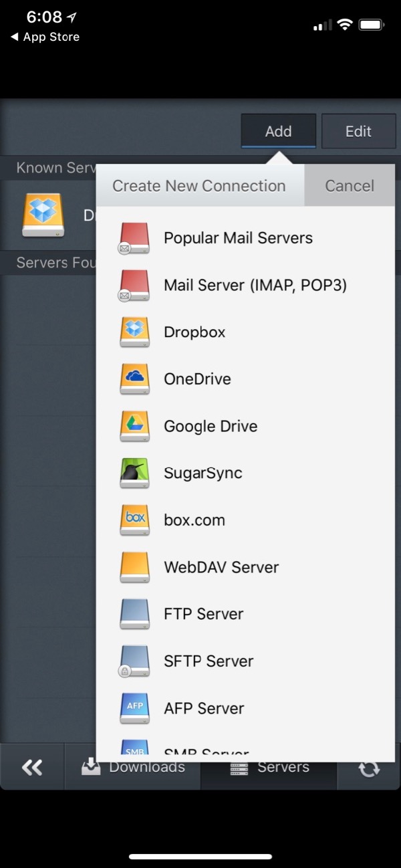Select SugarSync connection type

tap(245, 473)
